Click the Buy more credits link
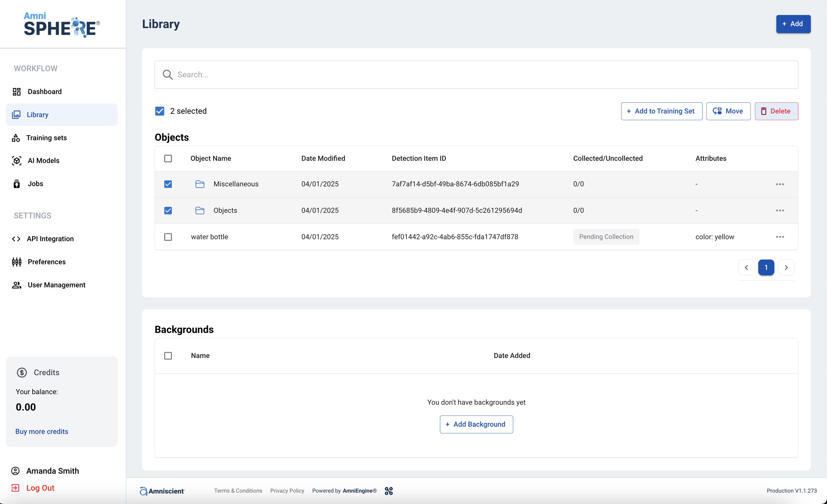The height and width of the screenshot is (504, 827). [x=41, y=432]
